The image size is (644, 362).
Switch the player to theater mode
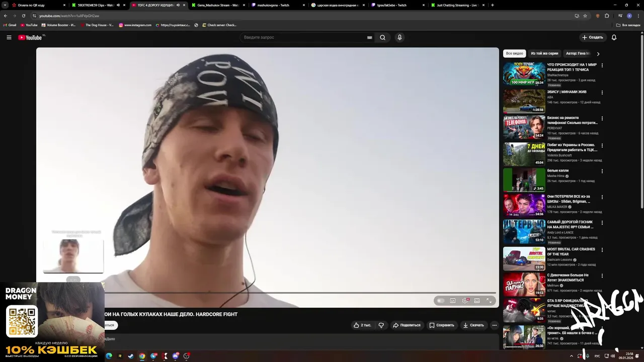click(477, 301)
